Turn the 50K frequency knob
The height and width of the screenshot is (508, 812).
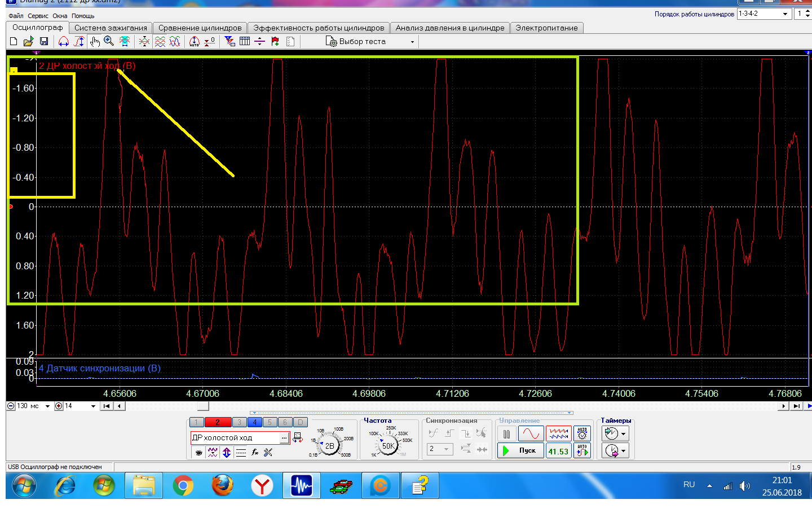pyautogui.click(x=389, y=445)
